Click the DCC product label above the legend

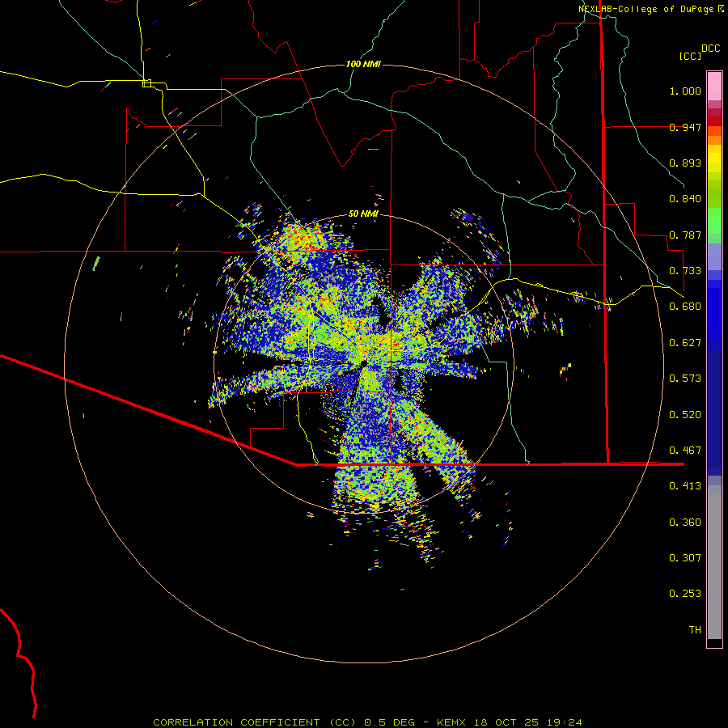tap(710, 49)
